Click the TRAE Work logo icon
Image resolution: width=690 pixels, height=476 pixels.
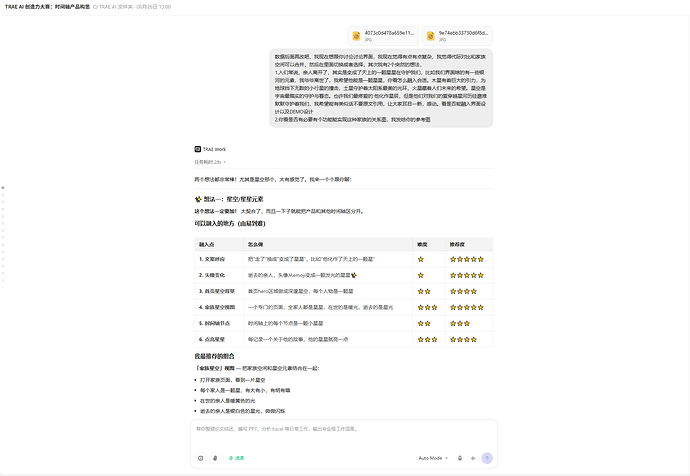tap(198, 149)
